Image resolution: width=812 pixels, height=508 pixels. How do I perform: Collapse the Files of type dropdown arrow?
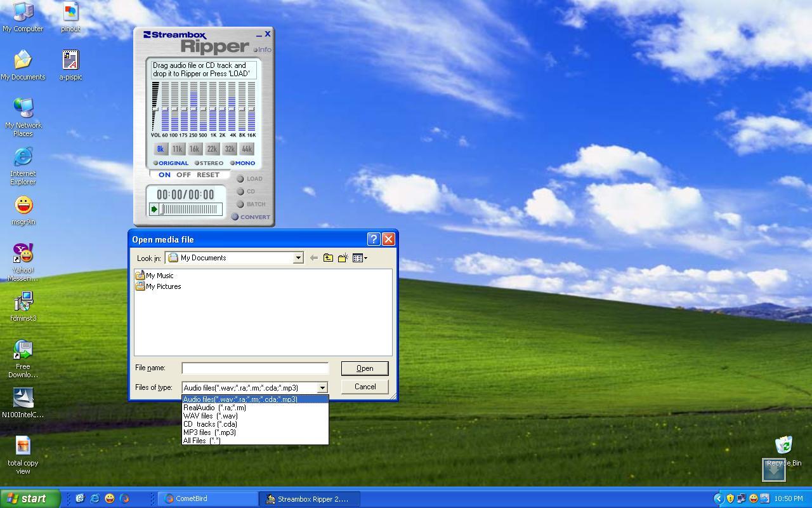coord(322,387)
